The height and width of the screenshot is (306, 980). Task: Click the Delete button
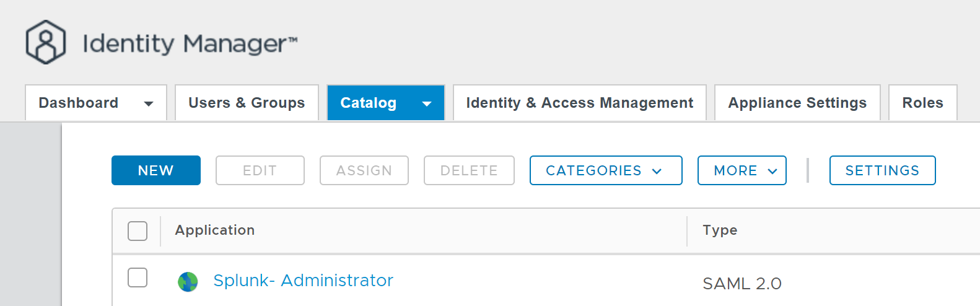pos(469,170)
